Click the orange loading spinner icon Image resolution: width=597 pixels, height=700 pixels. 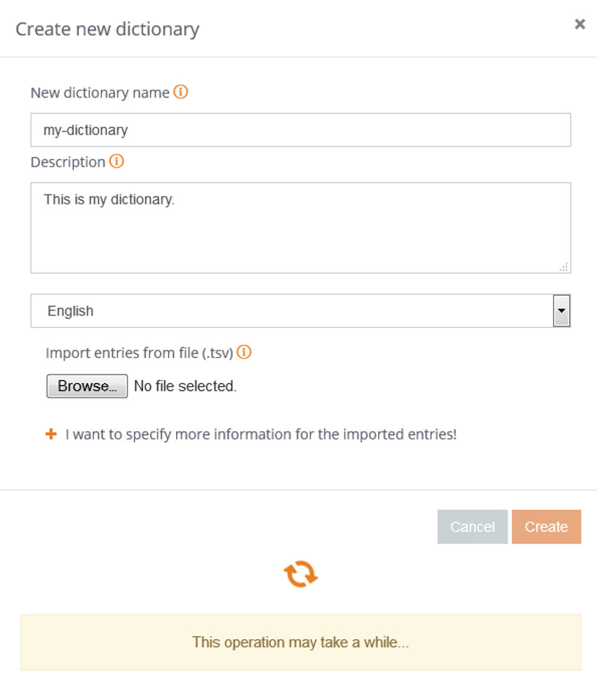[x=301, y=574]
